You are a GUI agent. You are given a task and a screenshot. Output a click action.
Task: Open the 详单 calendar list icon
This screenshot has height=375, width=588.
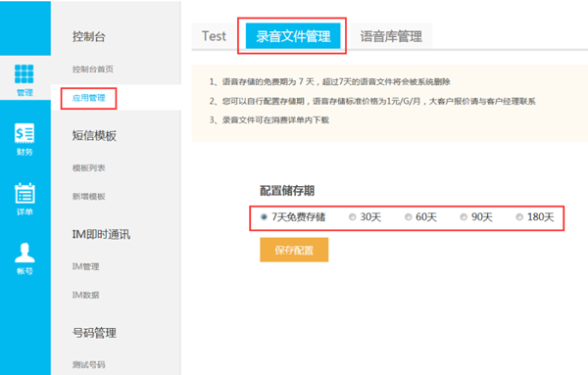[24, 193]
